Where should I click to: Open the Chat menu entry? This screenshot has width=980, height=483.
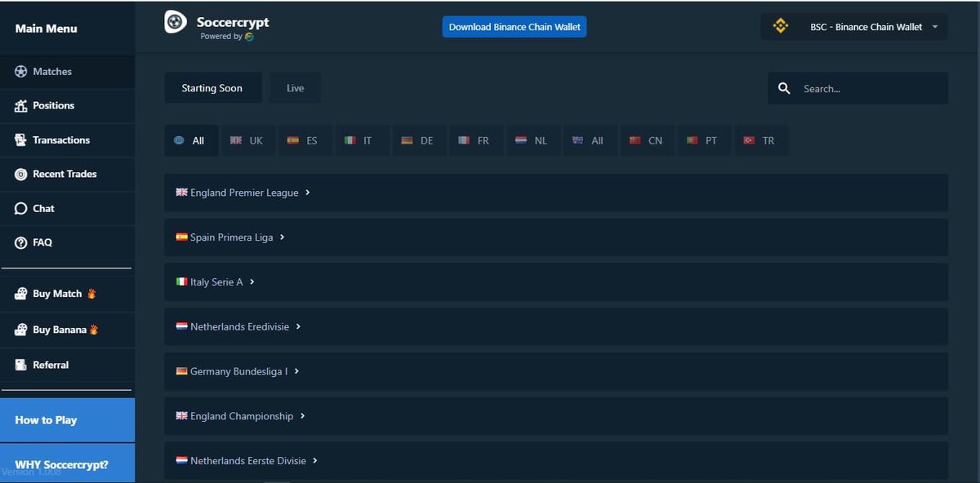point(67,209)
